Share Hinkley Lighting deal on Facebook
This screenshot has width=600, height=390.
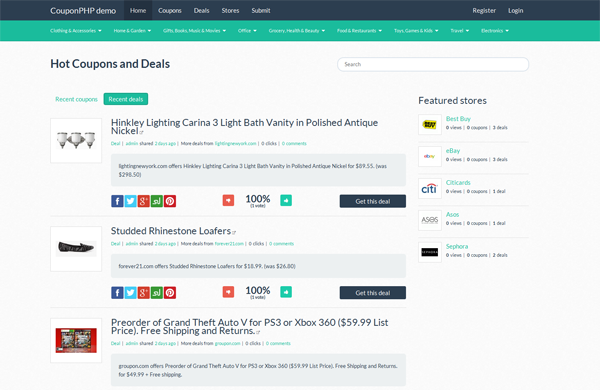tap(117, 201)
